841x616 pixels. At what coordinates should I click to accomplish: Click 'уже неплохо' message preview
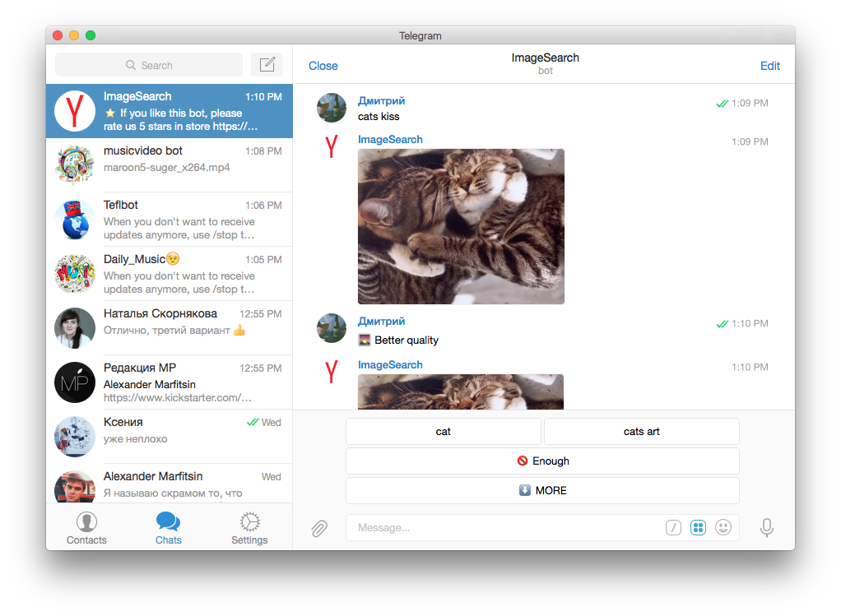coord(135,438)
